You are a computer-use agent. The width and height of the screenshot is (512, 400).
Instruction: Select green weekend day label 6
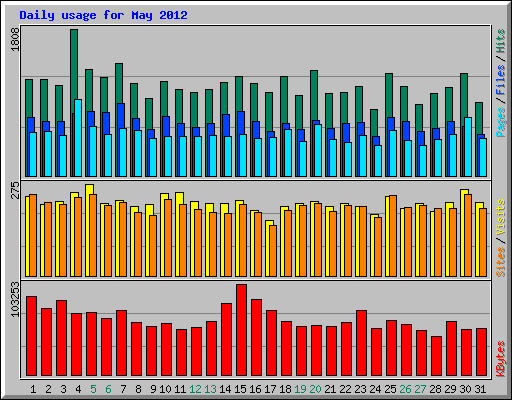pos(108,389)
